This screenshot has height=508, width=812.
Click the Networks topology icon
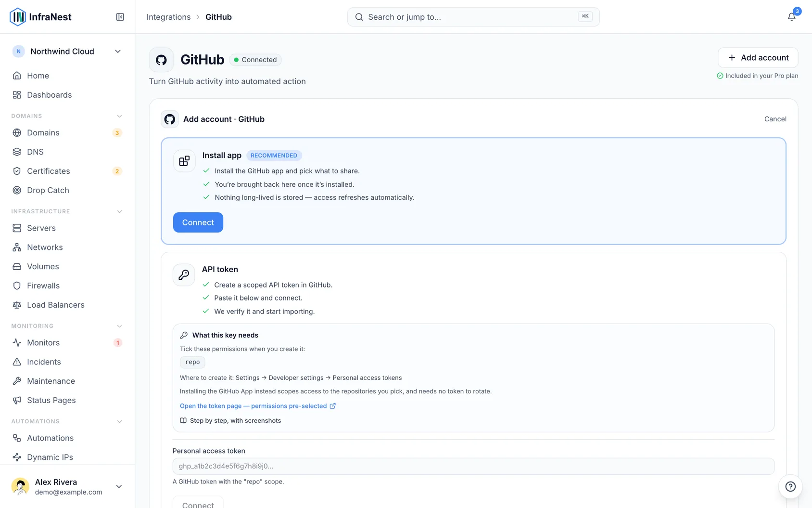[x=17, y=247]
